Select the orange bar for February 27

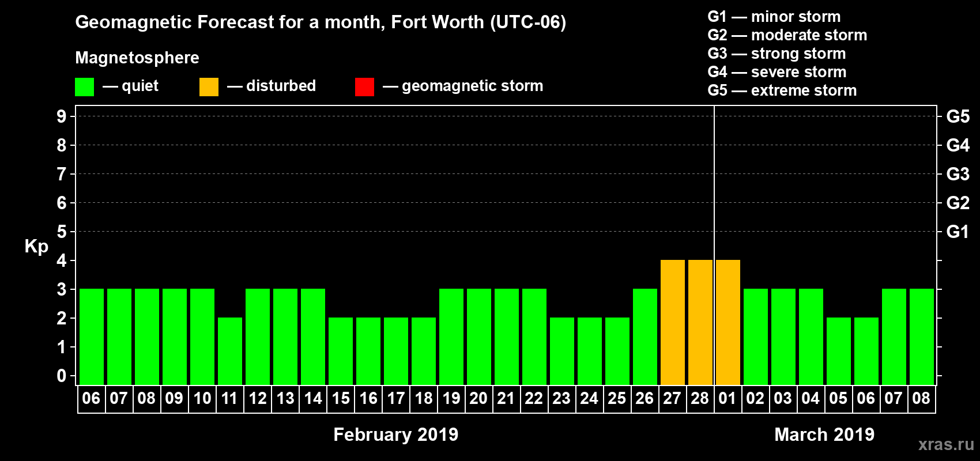click(673, 323)
